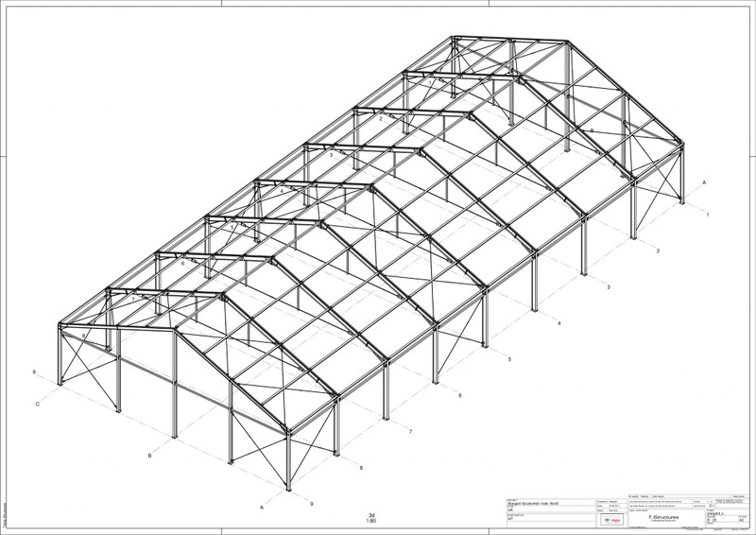Pick grid line label 7 on right
This screenshot has width=756, height=535.
pos(410,432)
